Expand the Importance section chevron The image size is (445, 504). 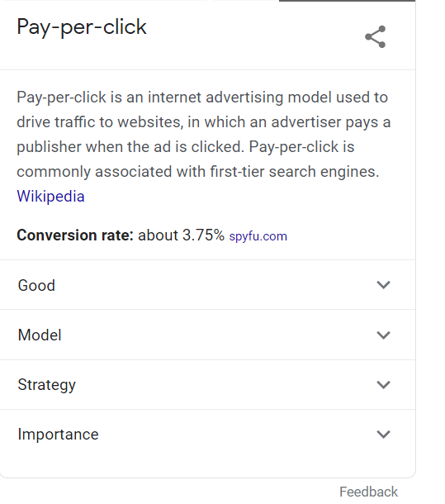383,435
